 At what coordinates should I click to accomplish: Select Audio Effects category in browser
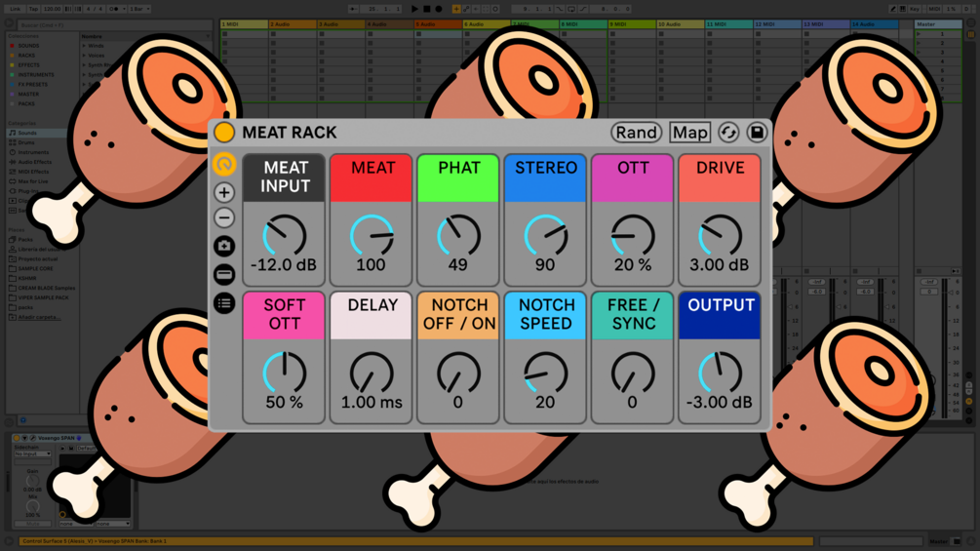tap(35, 162)
